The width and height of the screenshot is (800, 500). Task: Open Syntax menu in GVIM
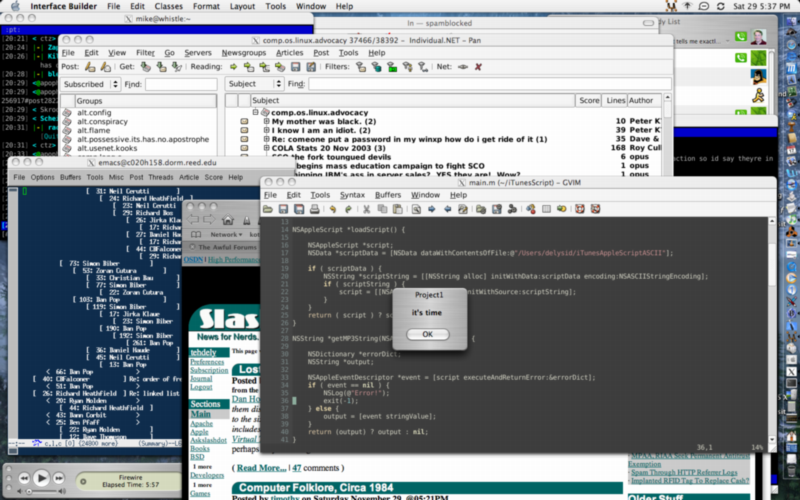[x=352, y=195]
